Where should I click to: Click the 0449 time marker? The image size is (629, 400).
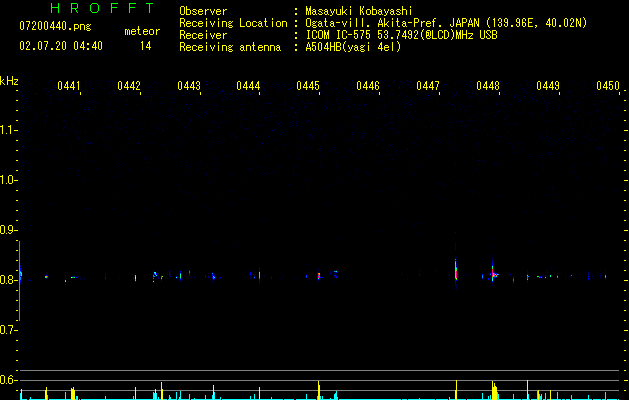click(548, 85)
